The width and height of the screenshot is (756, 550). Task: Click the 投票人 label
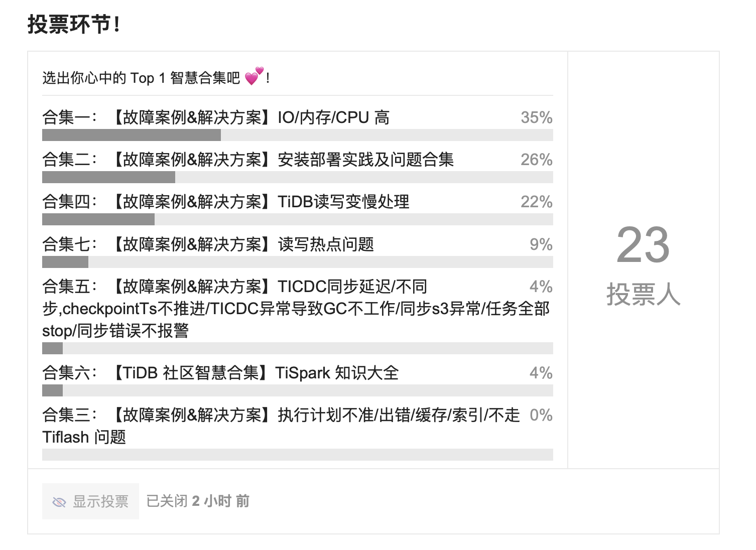point(643,294)
